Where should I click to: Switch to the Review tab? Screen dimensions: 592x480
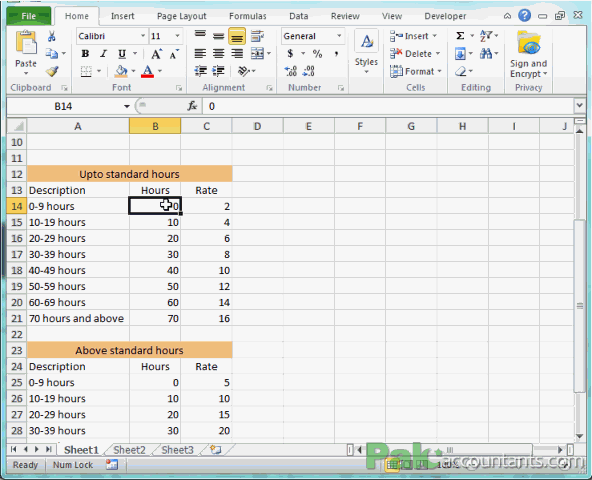point(345,16)
